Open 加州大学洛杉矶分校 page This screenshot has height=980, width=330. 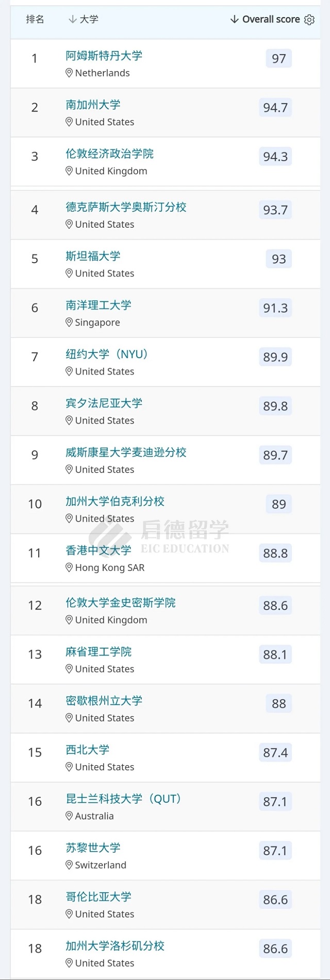pyautogui.click(x=114, y=946)
